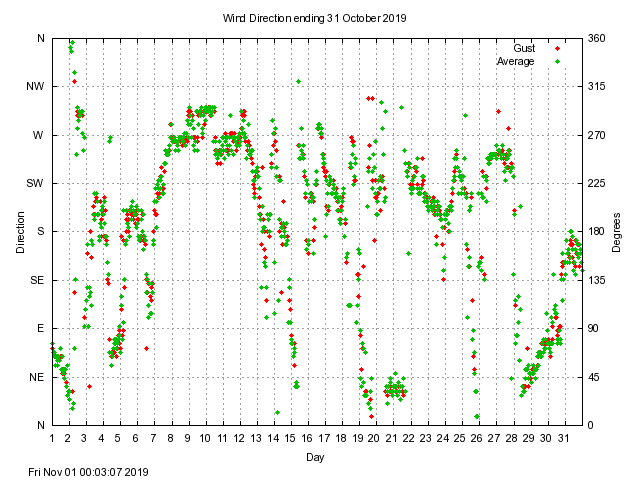The width and height of the screenshot is (640, 480).
Task: Click the 'Average' legend label
Action: [x=516, y=61]
